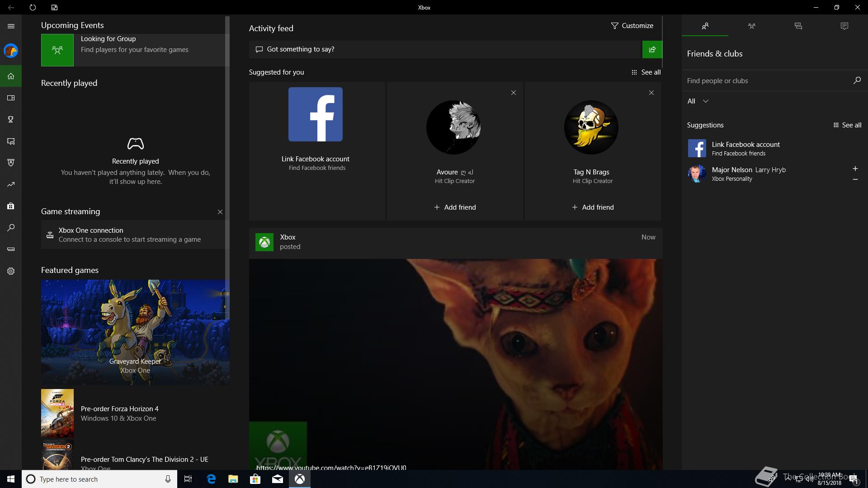Click Find people or clubs field
The height and width of the screenshot is (488, 868).
pos(766,81)
